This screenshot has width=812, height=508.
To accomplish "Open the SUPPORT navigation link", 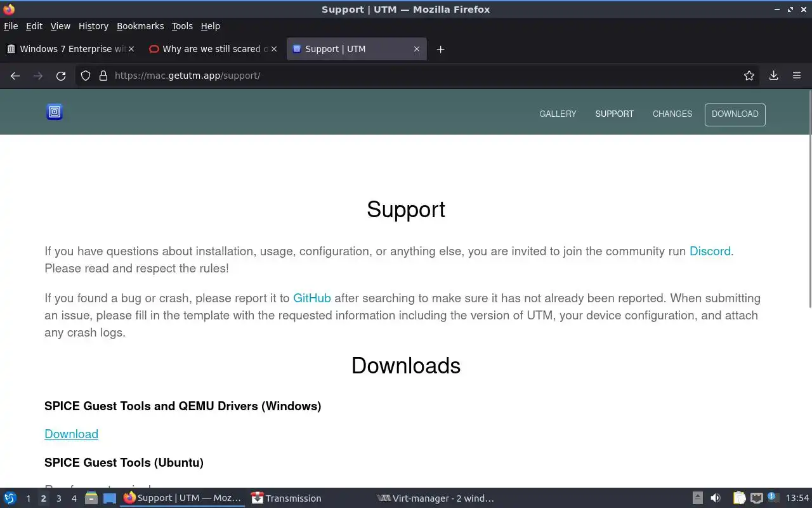I will tap(614, 114).
